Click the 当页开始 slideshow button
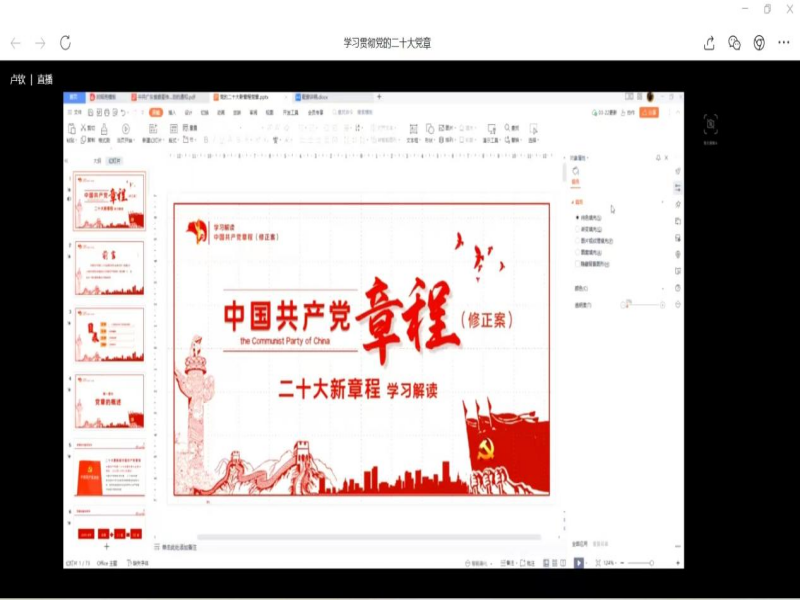800x600 pixels. tap(126, 133)
